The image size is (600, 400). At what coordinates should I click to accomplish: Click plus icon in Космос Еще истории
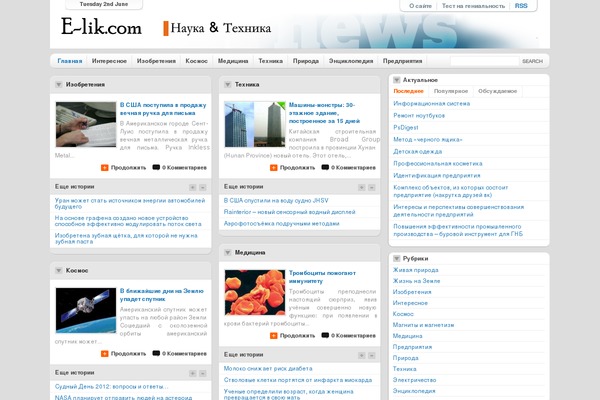pyautogui.click(x=192, y=373)
